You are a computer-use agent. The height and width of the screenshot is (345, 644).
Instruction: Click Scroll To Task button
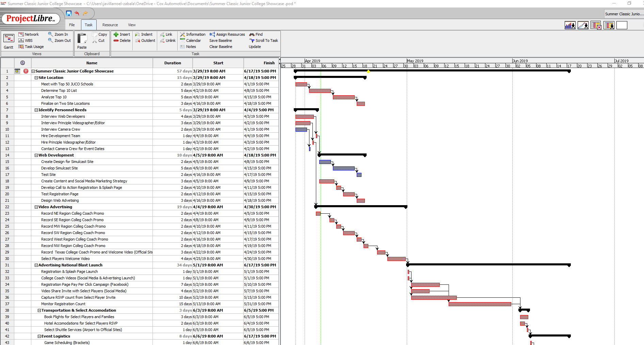(263, 40)
